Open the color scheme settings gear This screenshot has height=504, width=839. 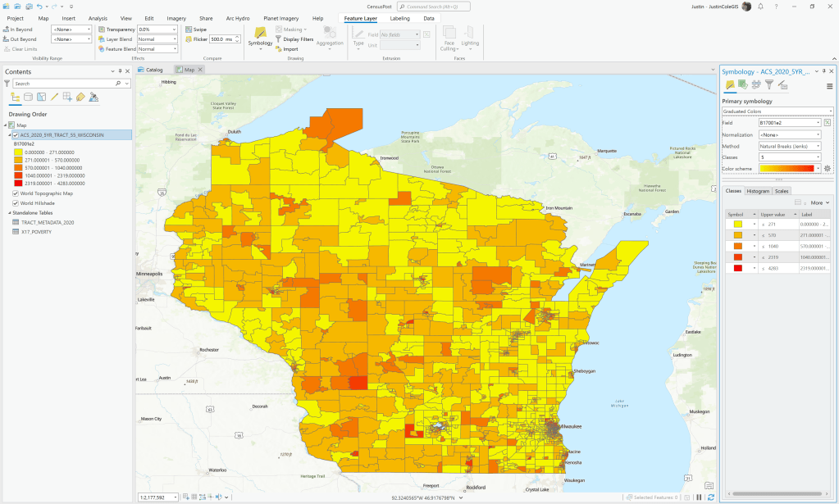coord(828,168)
